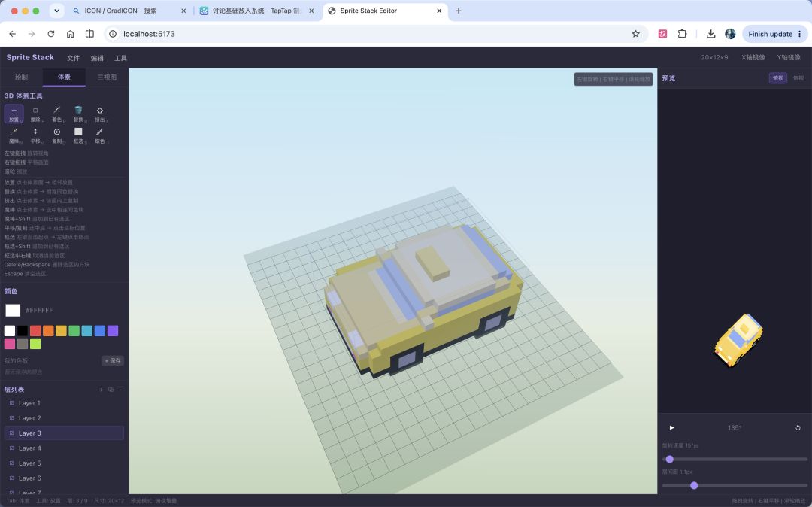Screen dimensions: 812x507
Task: Enable X轴镜像 (X-axis mirror)
Action: click(x=753, y=57)
